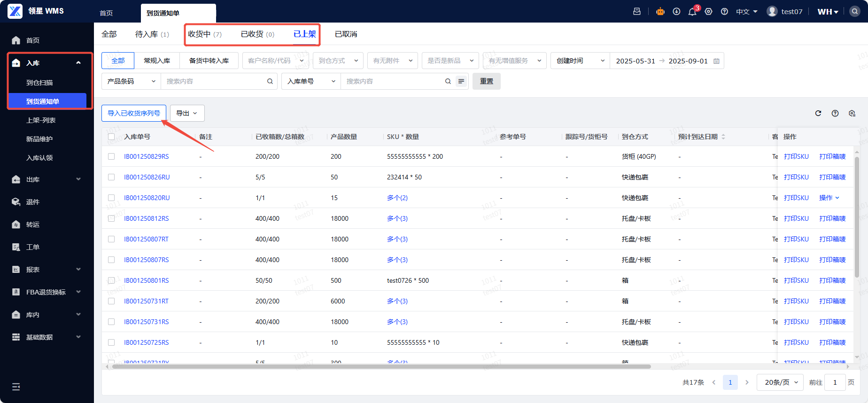The width and height of the screenshot is (868, 403).
Task: Expand the 导出 dropdown button
Action: (x=187, y=113)
